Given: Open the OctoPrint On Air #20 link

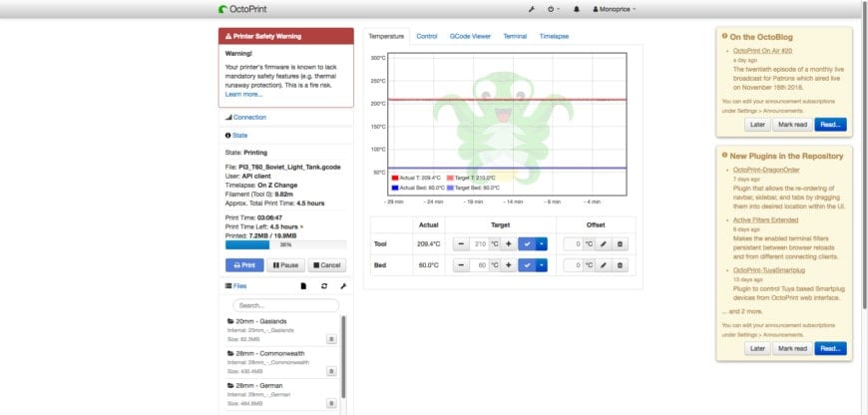Looking at the screenshot, I should pos(762,50).
